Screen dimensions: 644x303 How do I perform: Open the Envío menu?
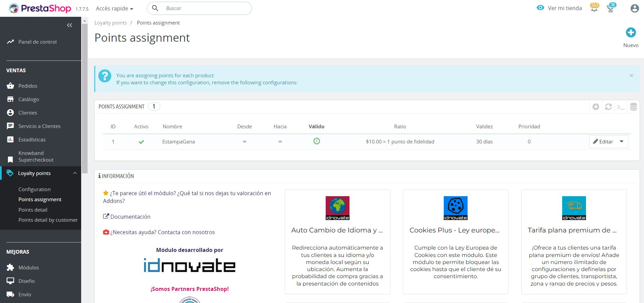pyautogui.click(x=24, y=294)
